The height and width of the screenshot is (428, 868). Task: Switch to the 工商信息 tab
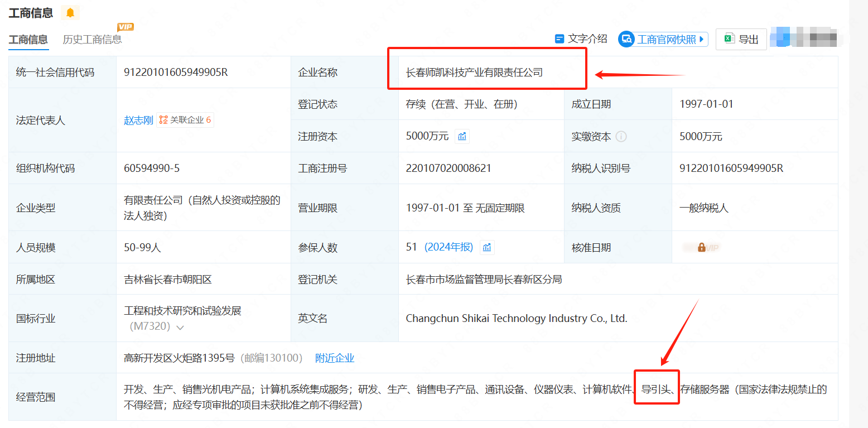pyautogui.click(x=28, y=40)
